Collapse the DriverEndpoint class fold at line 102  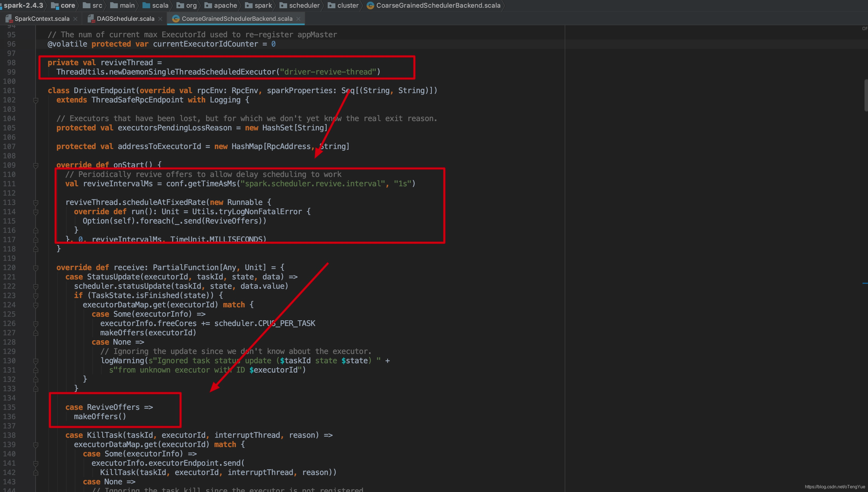(35, 100)
